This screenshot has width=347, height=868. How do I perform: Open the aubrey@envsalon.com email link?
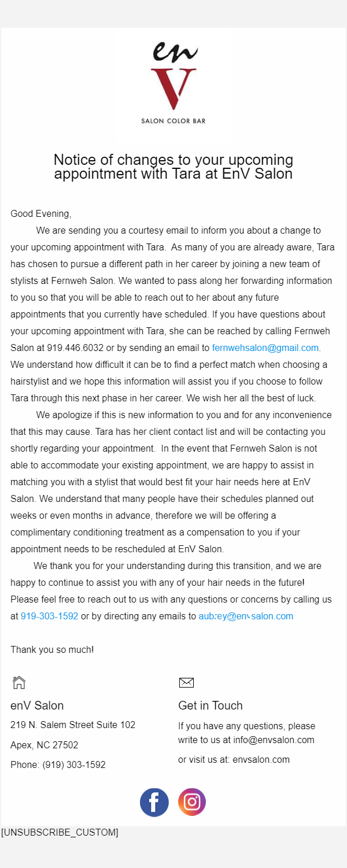[x=246, y=616]
